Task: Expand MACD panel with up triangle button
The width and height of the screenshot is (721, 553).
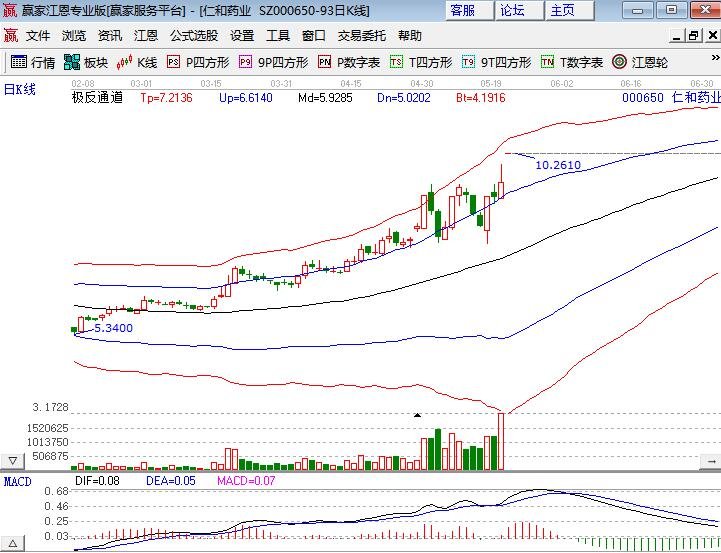Action: coord(13,543)
